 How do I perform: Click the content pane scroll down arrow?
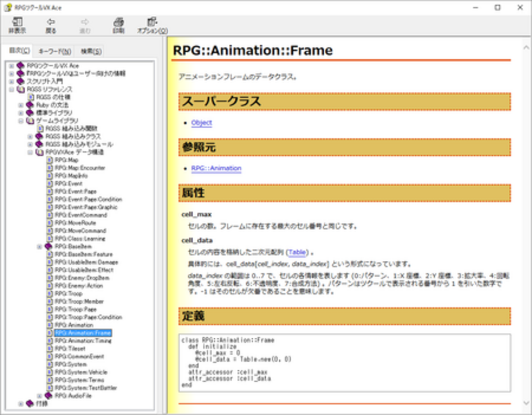pos(526,403)
